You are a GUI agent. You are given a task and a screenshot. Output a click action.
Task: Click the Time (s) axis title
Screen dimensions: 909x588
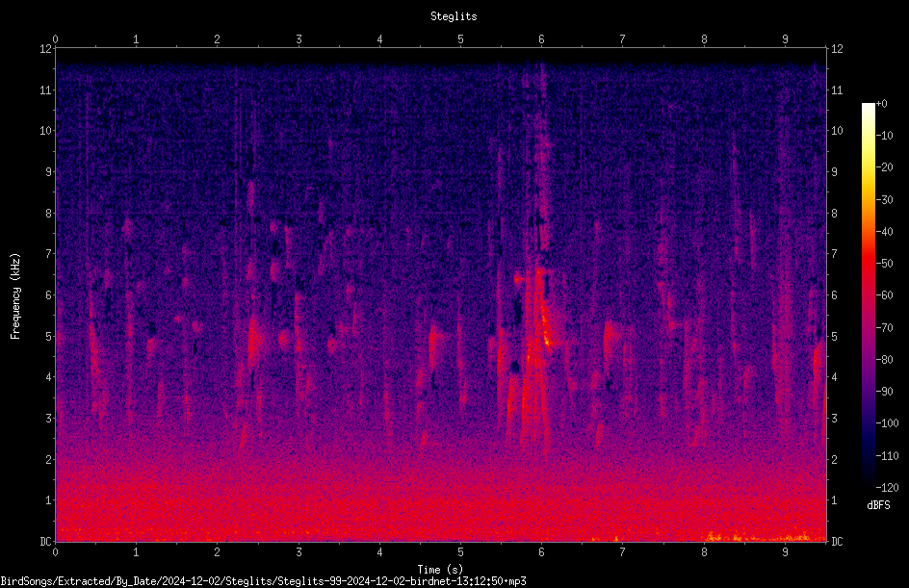tap(440, 569)
